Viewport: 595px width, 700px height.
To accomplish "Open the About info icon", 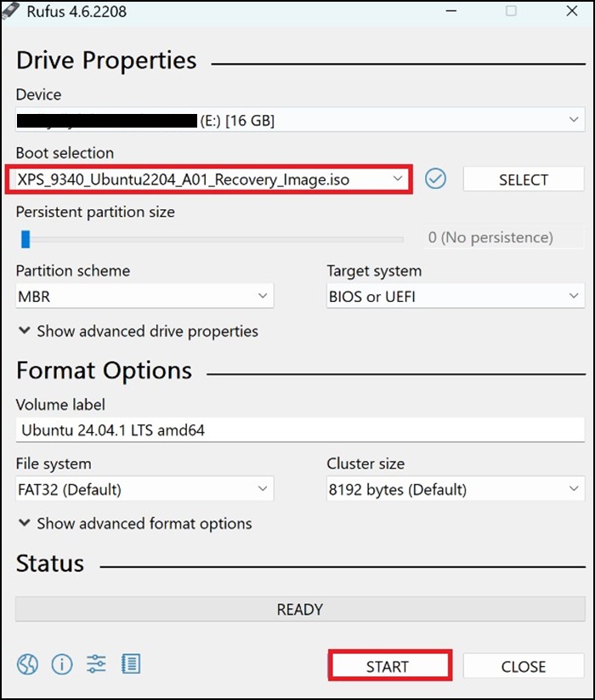I will coord(62,664).
